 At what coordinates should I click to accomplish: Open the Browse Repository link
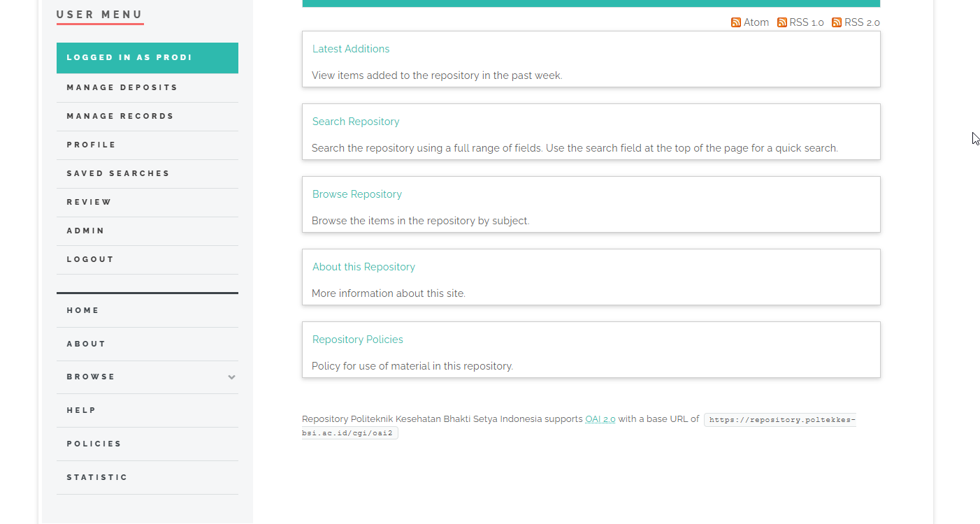click(x=357, y=194)
